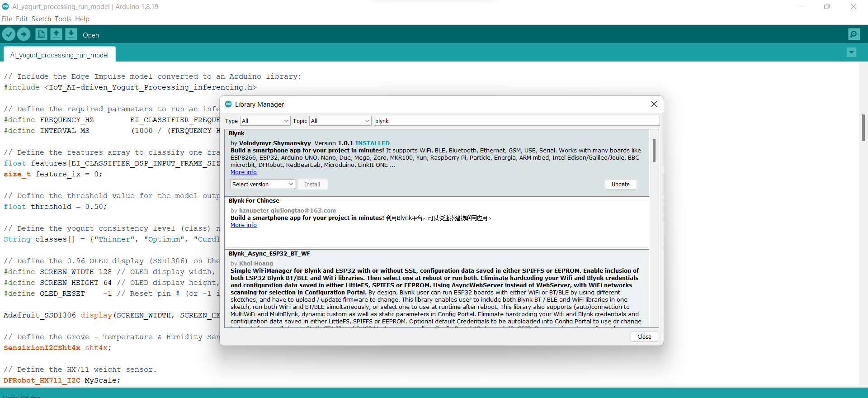Restore down the Arduino IDE window

(x=827, y=6)
